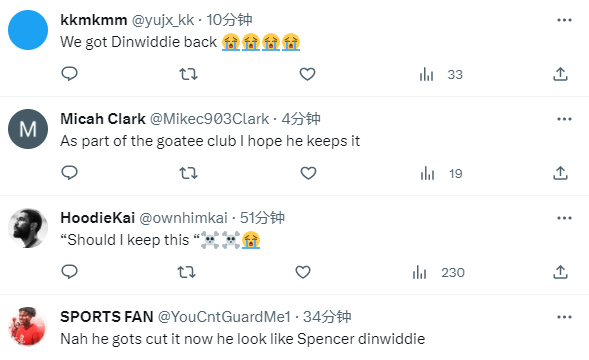The image size is (589, 360).
Task: Open the @ownhimkai profile handle
Action: (x=183, y=218)
